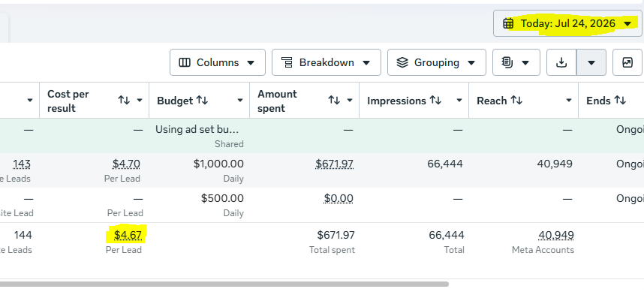
Task: Sort the Reach column
Action: point(516,101)
